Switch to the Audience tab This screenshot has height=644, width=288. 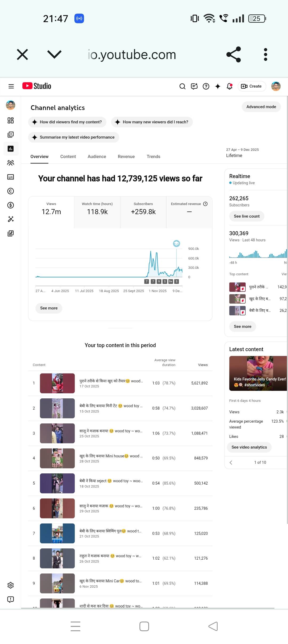coord(97,157)
